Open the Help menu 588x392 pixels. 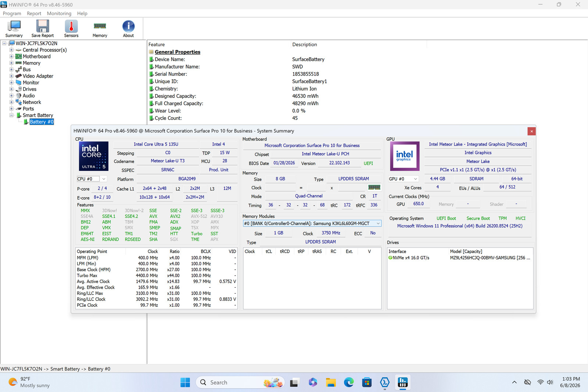82,14
